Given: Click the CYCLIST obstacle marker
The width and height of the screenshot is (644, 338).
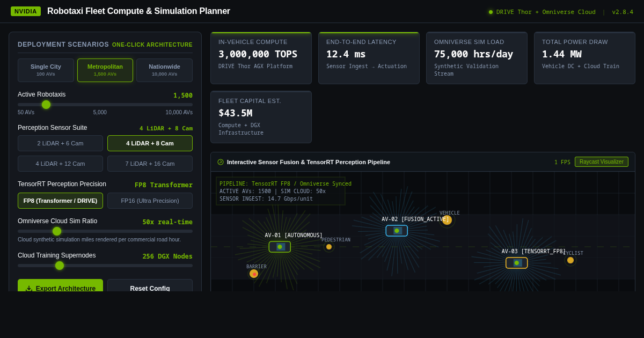Looking at the screenshot, I should (x=570, y=260).
